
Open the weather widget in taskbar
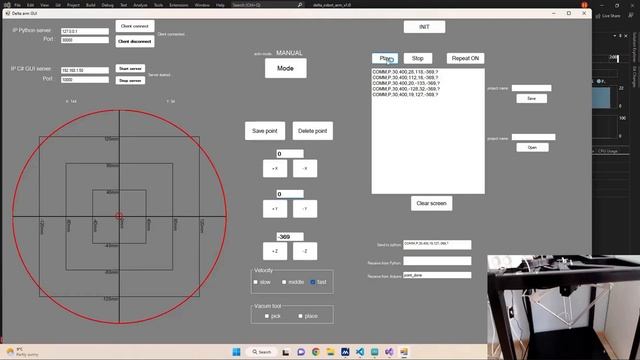[22, 352]
